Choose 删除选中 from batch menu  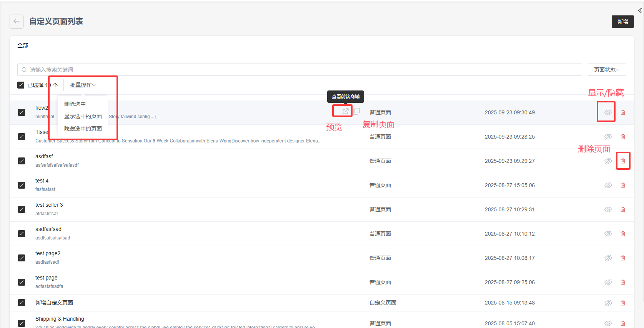tap(75, 104)
